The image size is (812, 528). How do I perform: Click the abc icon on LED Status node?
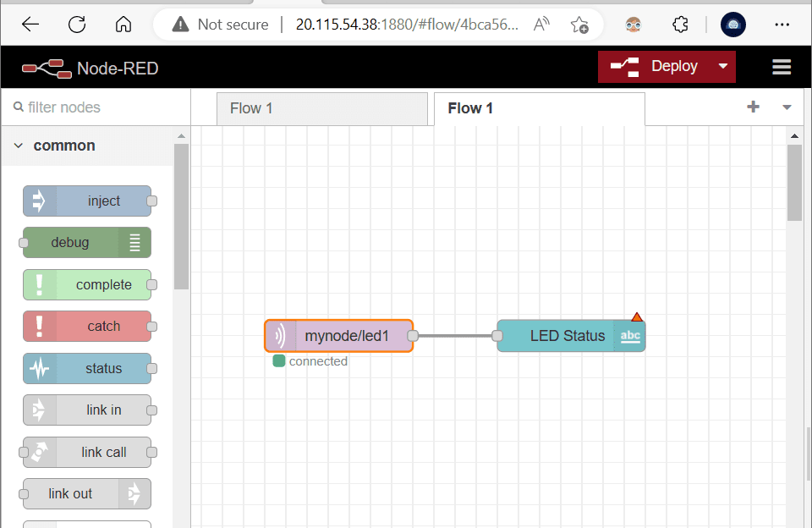(x=629, y=336)
